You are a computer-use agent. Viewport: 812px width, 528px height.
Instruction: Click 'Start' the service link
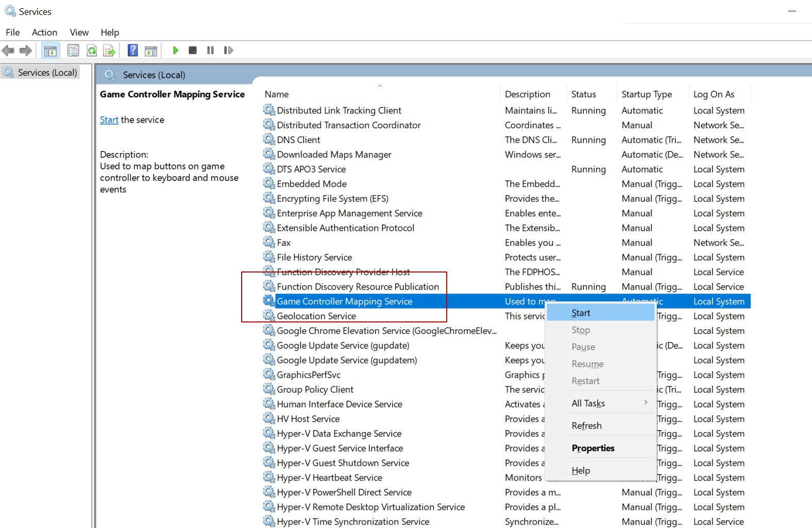[109, 120]
